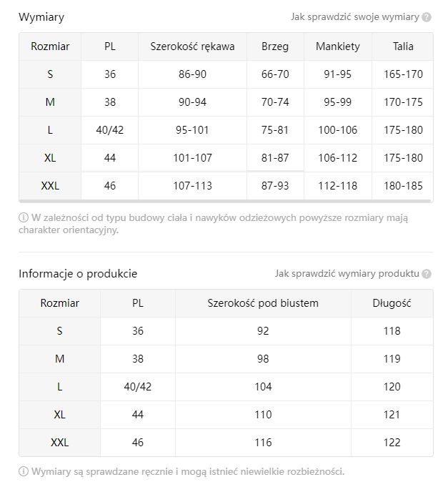This screenshot has width=448, height=487.
Task: Click the info icon before 'W zależności od typu budowy'
Action: coord(24,217)
